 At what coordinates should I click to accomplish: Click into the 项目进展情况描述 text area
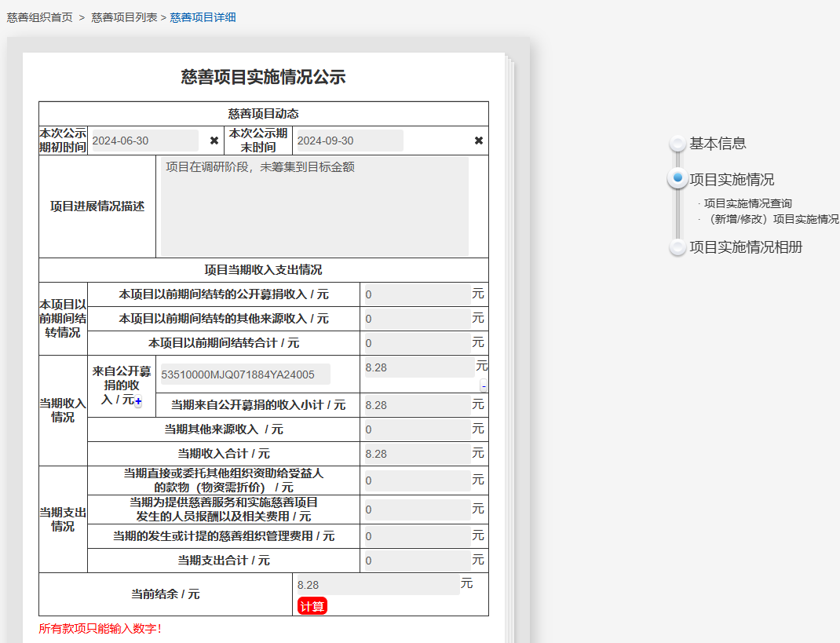314,206
